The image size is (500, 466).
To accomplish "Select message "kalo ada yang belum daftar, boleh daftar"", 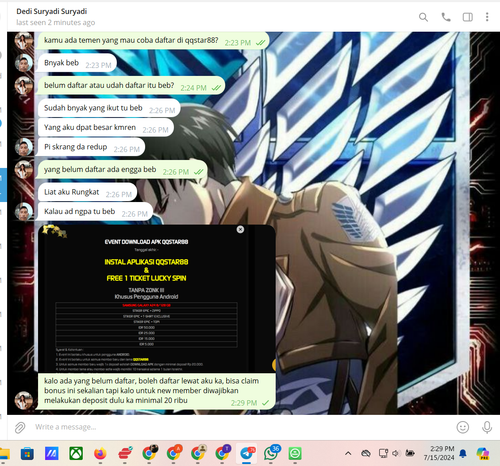I will [x=156, y=391].
